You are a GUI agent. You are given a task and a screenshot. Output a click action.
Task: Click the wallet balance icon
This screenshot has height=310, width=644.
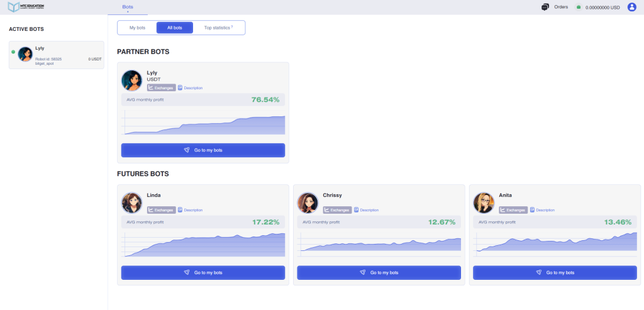(x=578, y=8)
